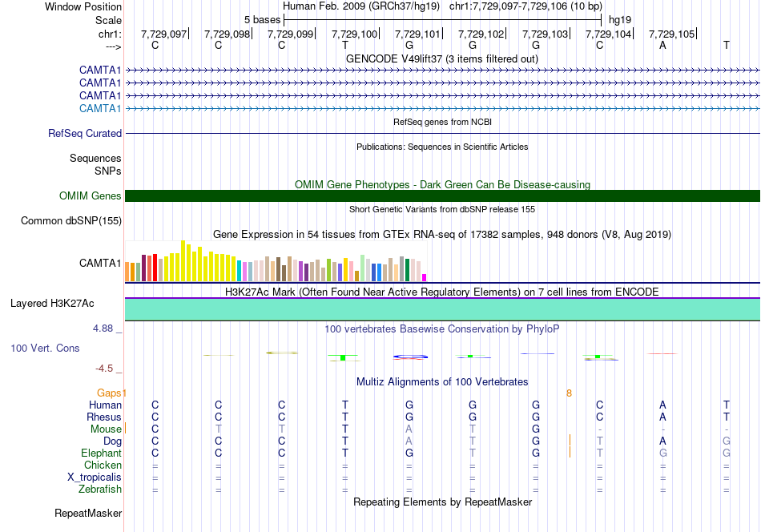This screenshot has height=532, width=761.
Task: Open 100 vertebrates Basewise Conservation by PhyloP title
Action: pos(442,329)
